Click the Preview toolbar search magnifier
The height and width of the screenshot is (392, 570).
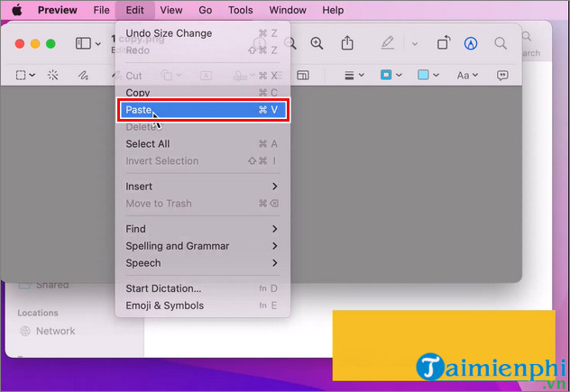click(501, 43)
